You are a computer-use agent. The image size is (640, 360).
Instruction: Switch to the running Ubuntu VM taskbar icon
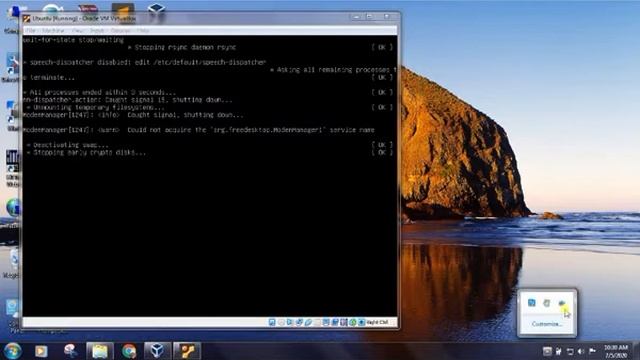pos(187,351)
